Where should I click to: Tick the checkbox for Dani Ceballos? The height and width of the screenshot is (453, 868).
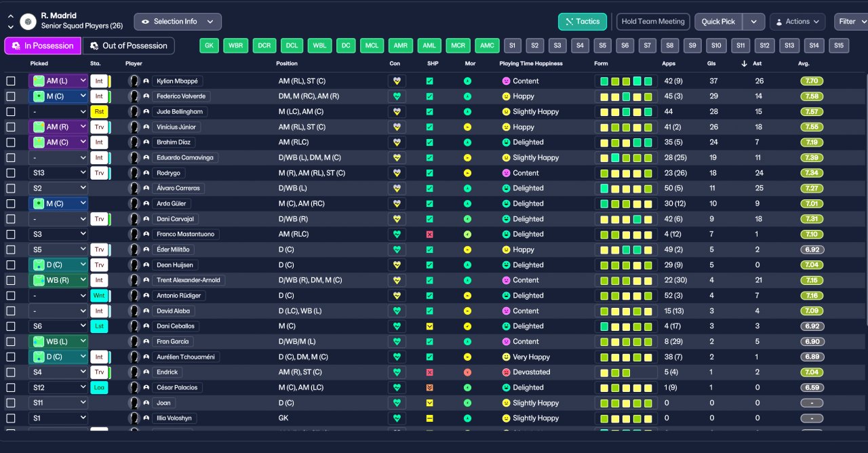(x=11, y=326)
